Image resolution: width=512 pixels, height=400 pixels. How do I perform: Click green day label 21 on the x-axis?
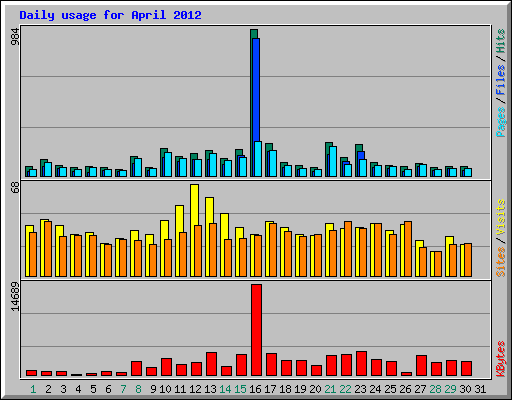(x=330, y=389)
